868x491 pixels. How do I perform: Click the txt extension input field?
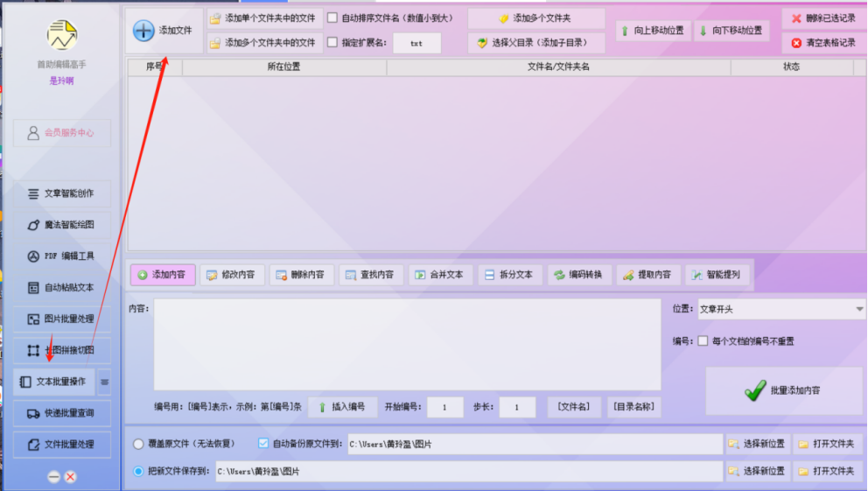coord(416,43)
